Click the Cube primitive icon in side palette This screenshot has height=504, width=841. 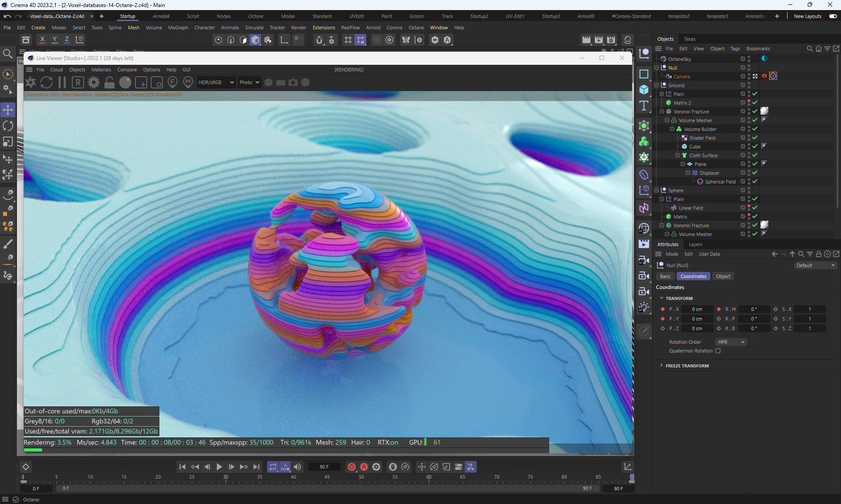click(643, 90)
